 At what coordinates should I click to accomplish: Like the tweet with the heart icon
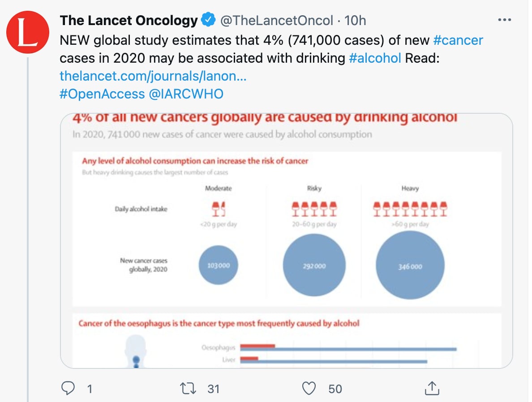[x=309, y=388]
